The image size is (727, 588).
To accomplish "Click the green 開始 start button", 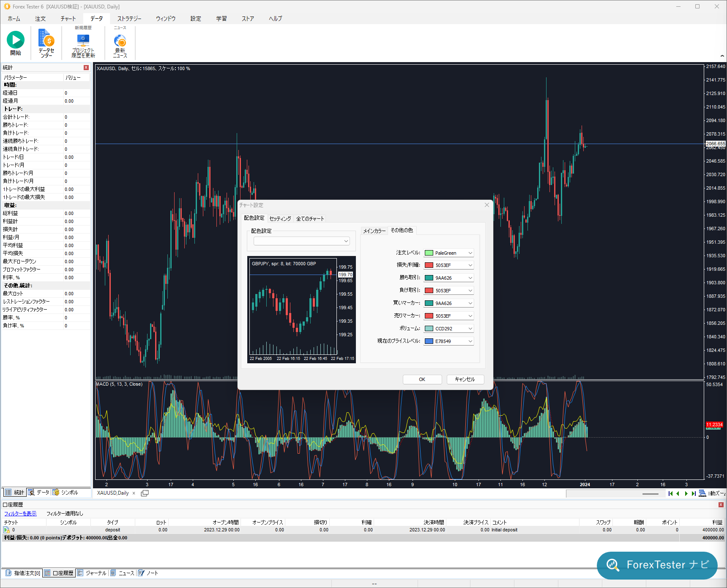I will pos(16,43).
